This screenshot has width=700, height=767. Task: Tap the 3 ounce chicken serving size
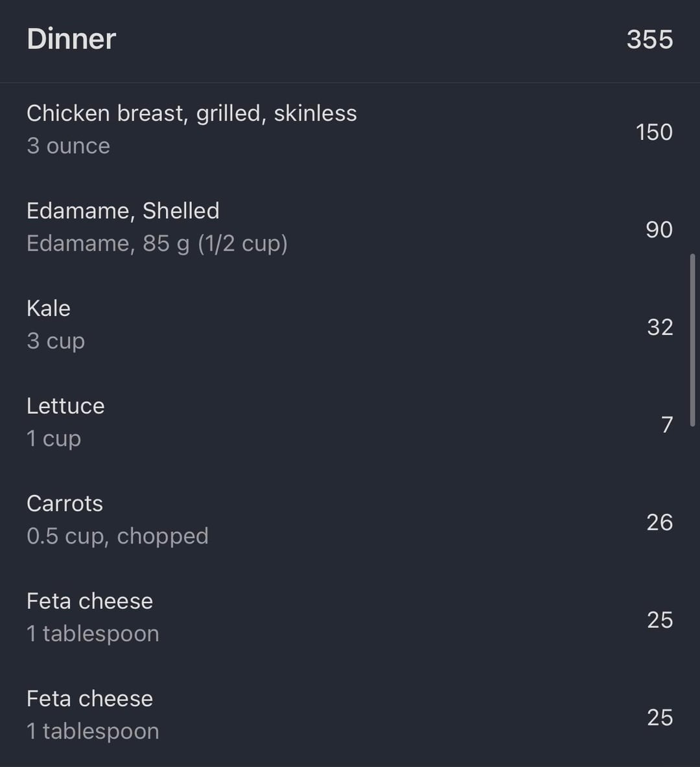[68, 146]
